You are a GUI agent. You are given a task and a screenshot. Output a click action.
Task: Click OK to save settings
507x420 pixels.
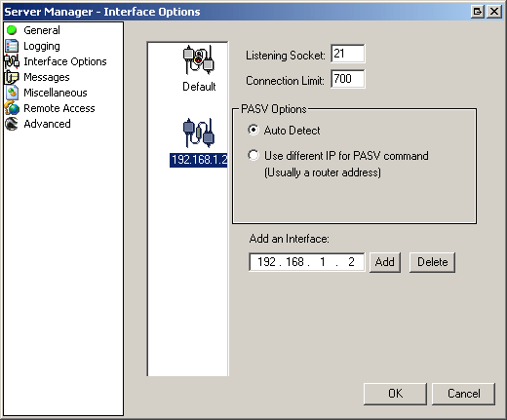pyautogui.click(x=395, y=394)
